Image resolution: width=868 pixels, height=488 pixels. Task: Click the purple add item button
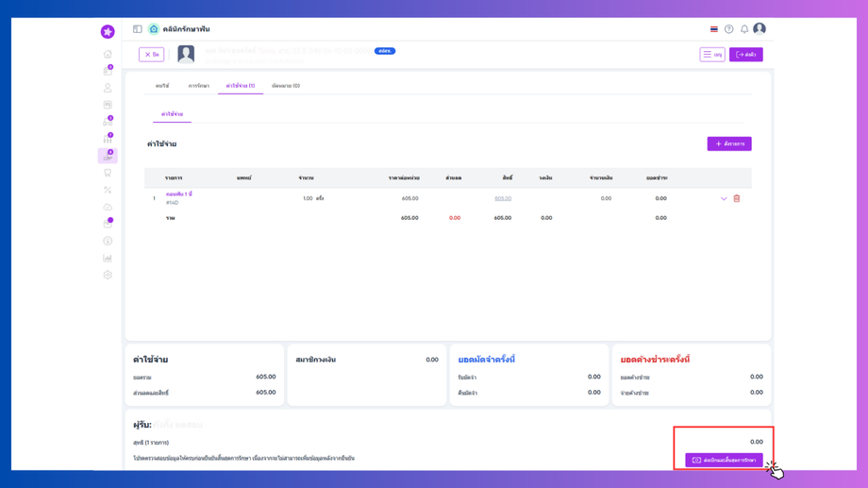[x=729, y=143]
